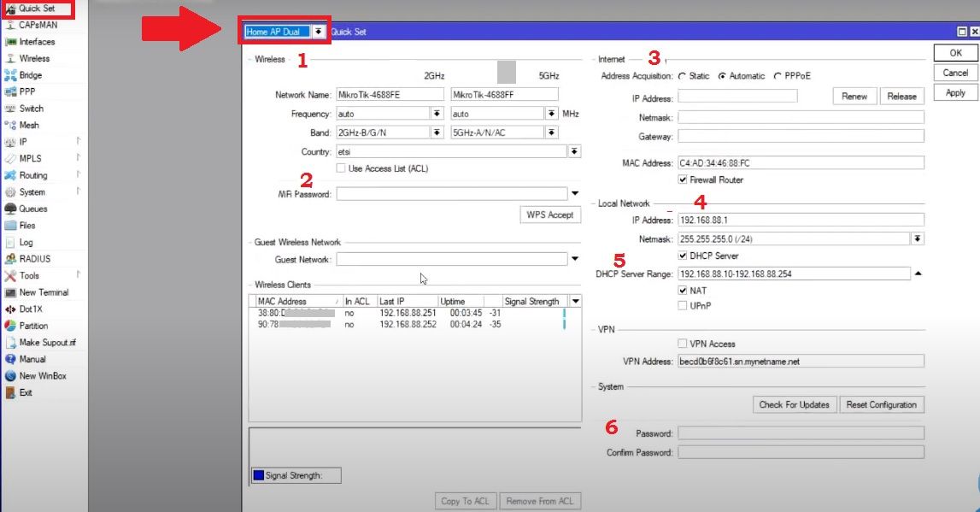The width and height of the screenshot is (980, 512).
Task: Sort by Uptime column header
Action: 461,302
